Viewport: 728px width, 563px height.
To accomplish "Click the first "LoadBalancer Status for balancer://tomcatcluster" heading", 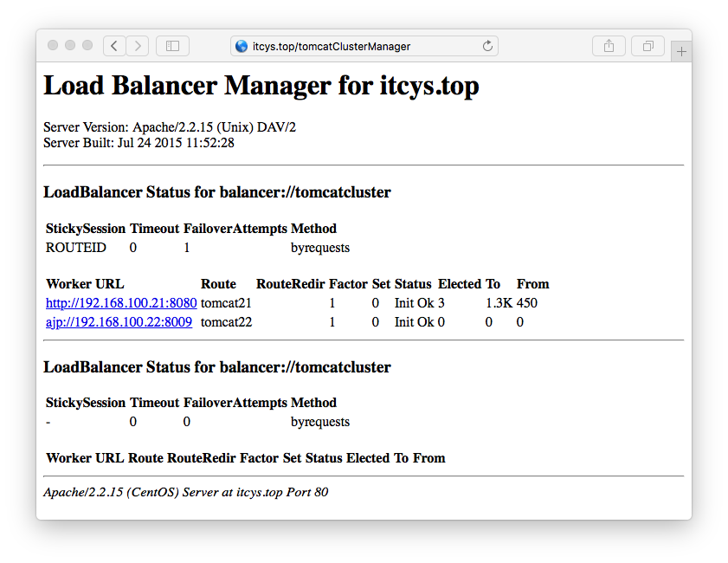I will [x=217, y=192].
